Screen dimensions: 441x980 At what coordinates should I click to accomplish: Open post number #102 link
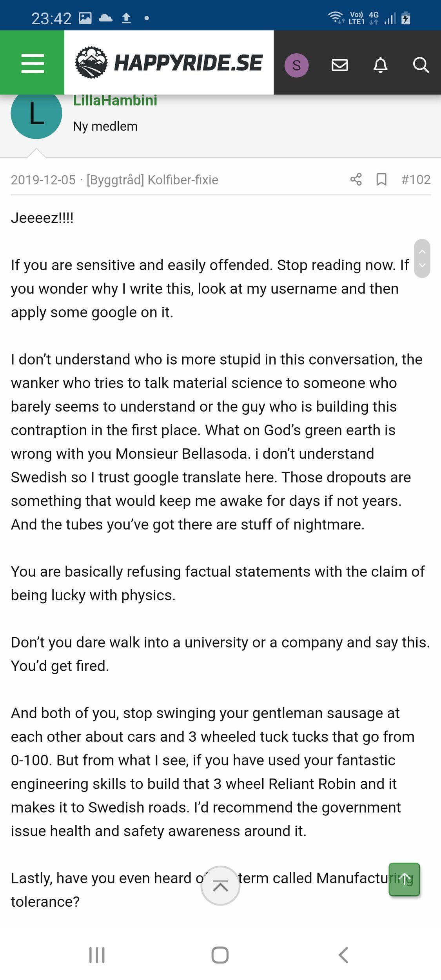416,180
